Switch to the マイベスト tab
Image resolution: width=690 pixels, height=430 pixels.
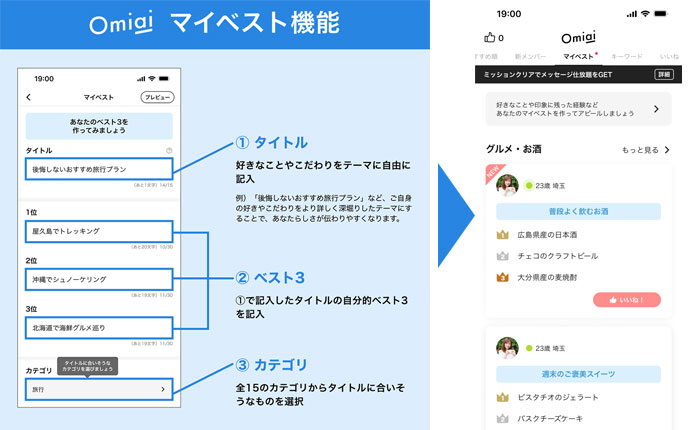tap(579, 56)
